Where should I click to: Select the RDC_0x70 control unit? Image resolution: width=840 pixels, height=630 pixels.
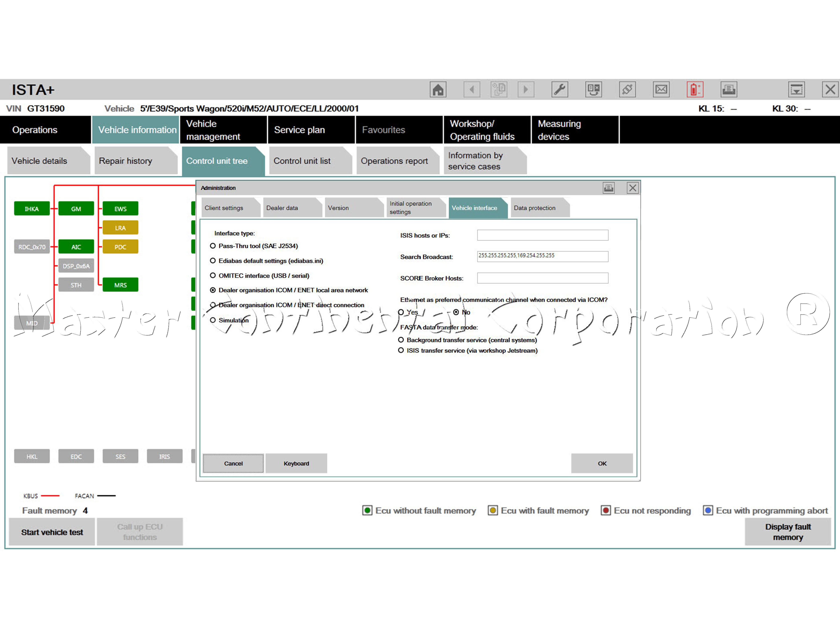coord(32,246)
